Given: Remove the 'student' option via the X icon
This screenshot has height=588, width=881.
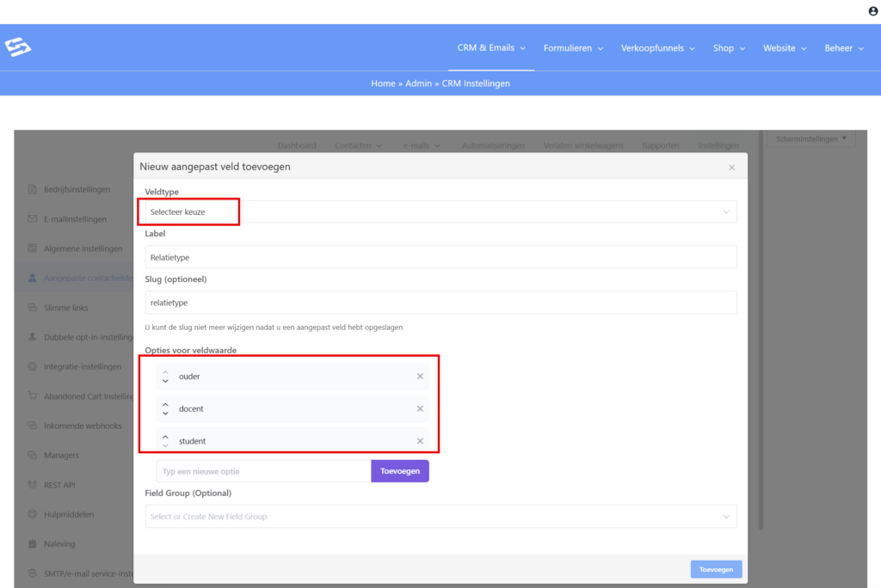Looking at the screenshot, I should click(x=420, y=441).
